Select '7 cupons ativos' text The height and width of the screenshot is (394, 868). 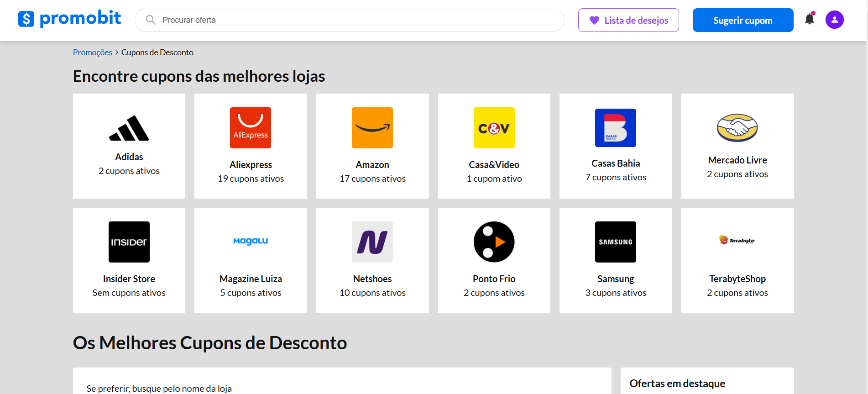616,178
